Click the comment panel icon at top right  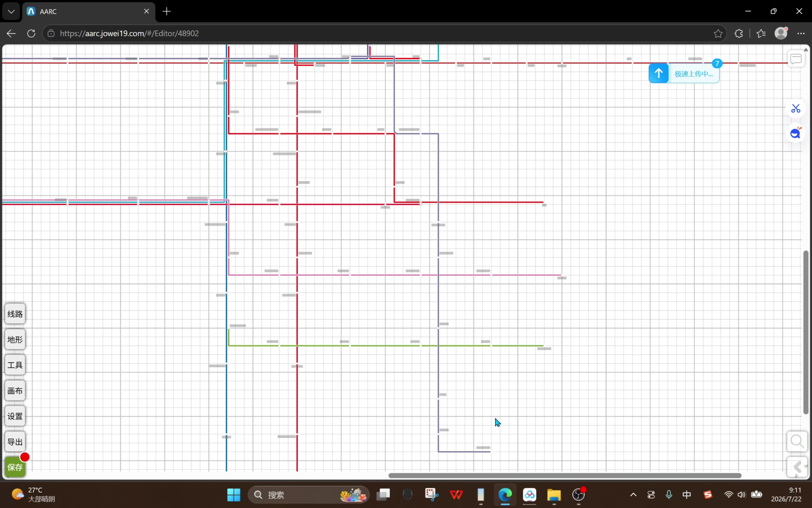point(796,59)
